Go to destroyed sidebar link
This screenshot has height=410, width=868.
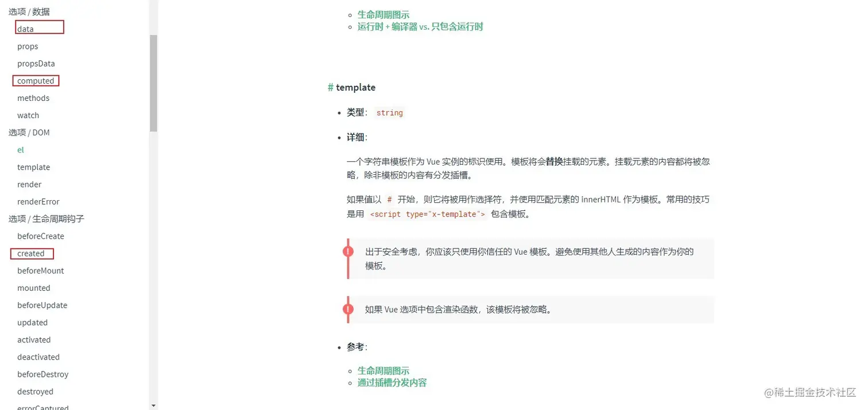pyautogui.click(x=35, y=391)
